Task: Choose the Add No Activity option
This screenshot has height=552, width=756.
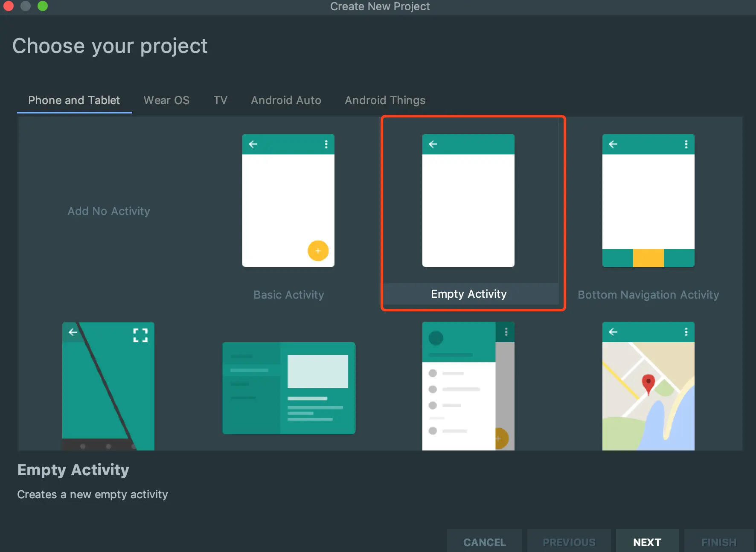Action: (x=109, y=211)
